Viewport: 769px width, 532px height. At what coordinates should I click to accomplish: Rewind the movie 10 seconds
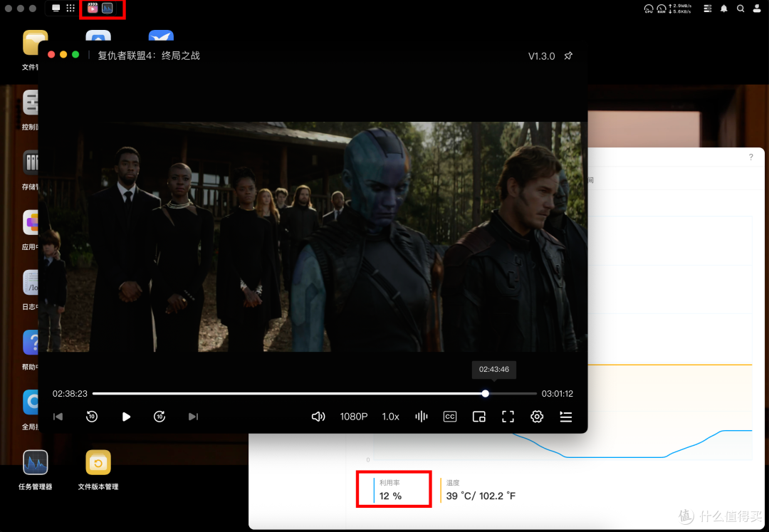click(x=92, y=417)
